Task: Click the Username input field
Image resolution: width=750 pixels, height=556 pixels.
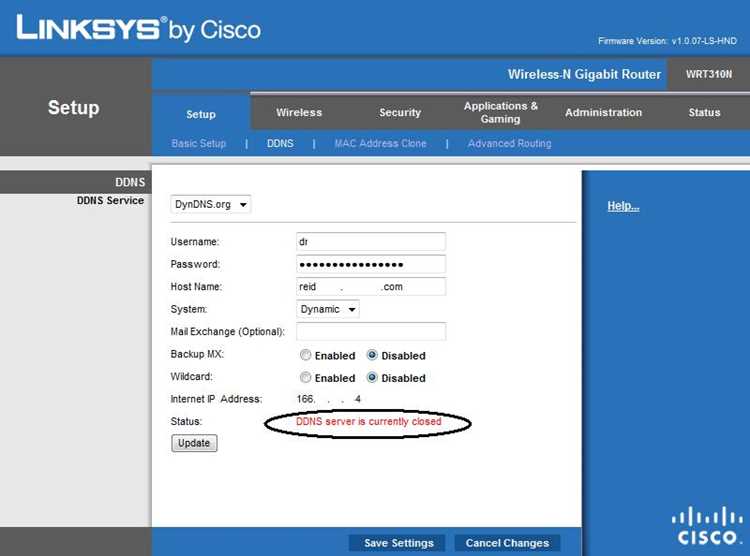Action: 371,242
